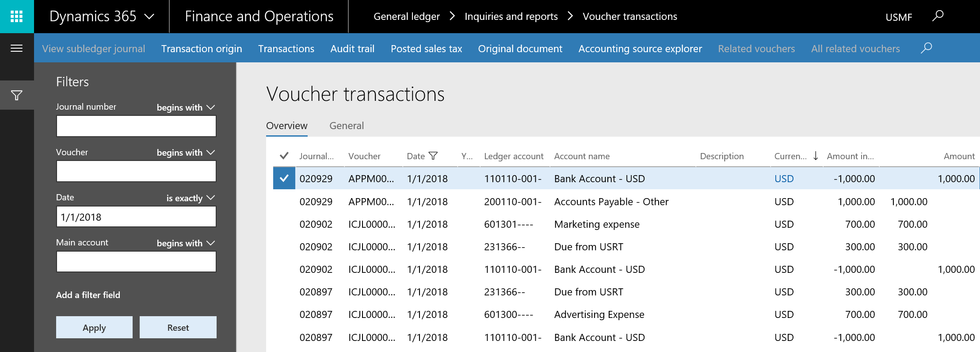Focus the Journal number filter field

click(136, 126)
